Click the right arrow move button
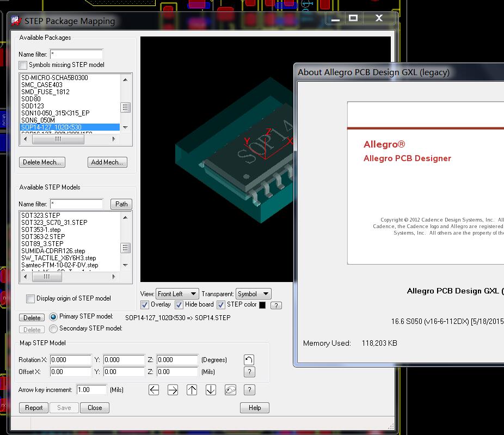Viewport: 504px width, 435px height. pos(173,390)
